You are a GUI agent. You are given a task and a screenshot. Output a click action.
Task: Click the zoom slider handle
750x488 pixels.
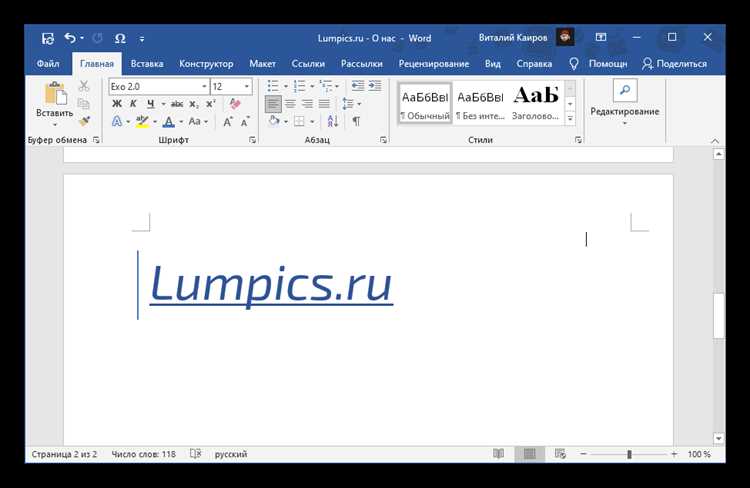pos(629,454)
